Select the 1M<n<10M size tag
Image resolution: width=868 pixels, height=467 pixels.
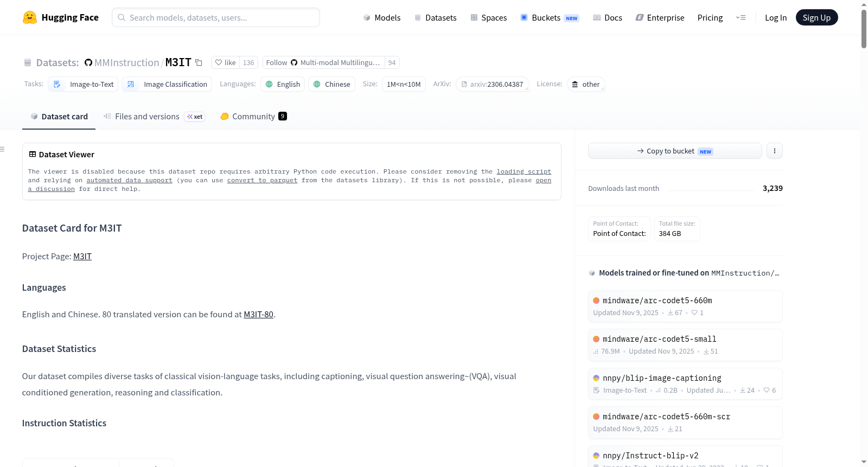(x=404, y=84)
